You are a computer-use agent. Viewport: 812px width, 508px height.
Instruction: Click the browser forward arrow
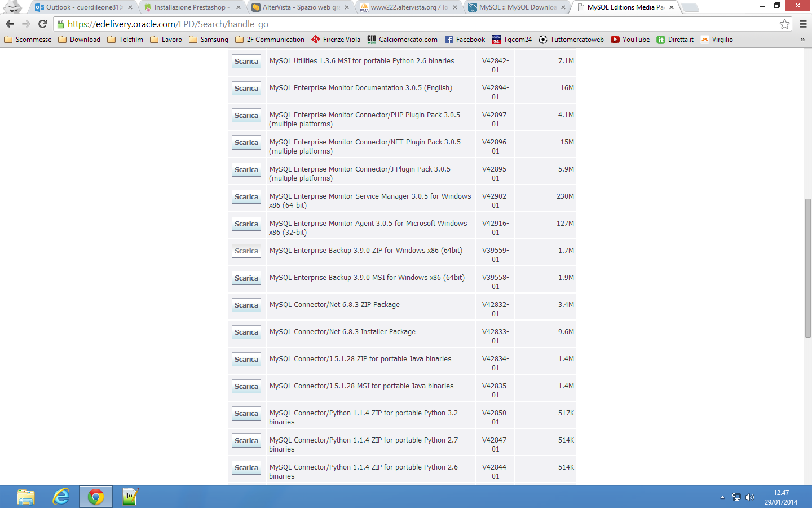(x=26, y=24)
